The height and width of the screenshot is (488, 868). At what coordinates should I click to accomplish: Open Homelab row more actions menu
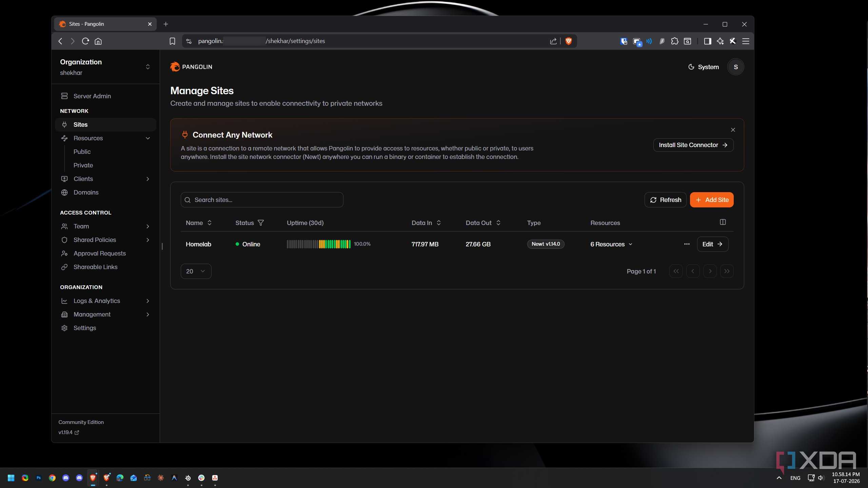coord(687,244)
